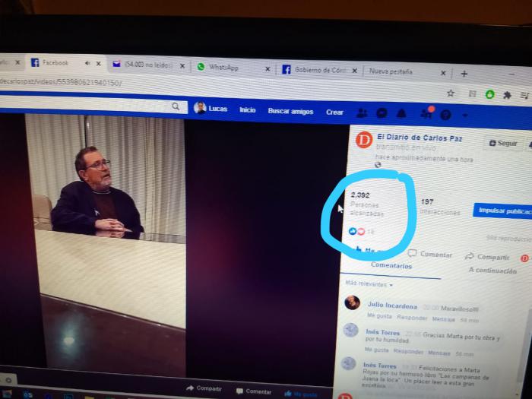
Task: Click the Impulsar publicación button
Action: click(503, 211)
